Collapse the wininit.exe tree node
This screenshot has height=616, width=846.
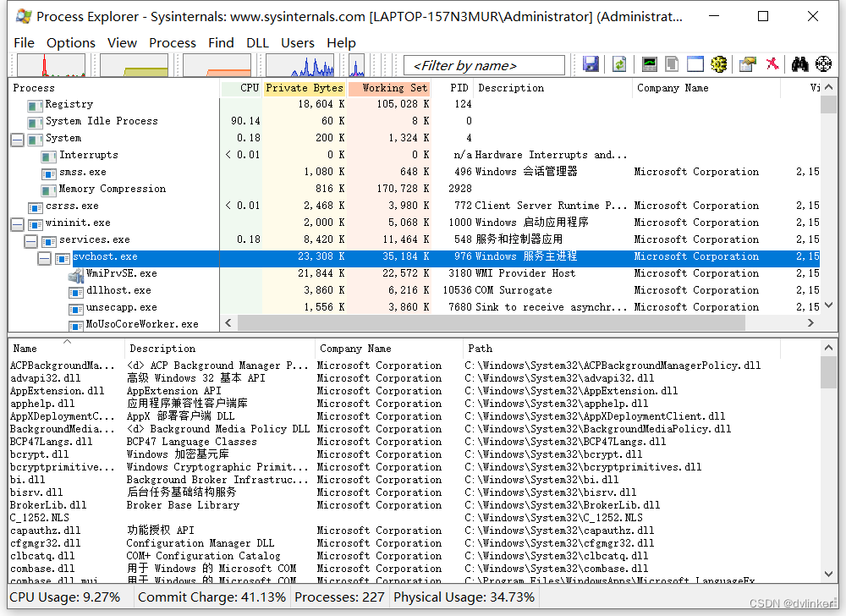click(17, 224)
